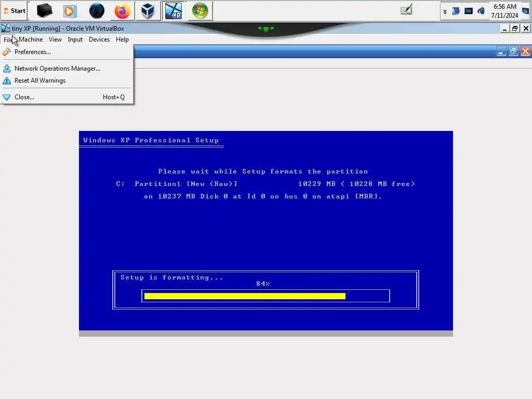
Task: Open the Input menu
Action: [x=75, y=39]
